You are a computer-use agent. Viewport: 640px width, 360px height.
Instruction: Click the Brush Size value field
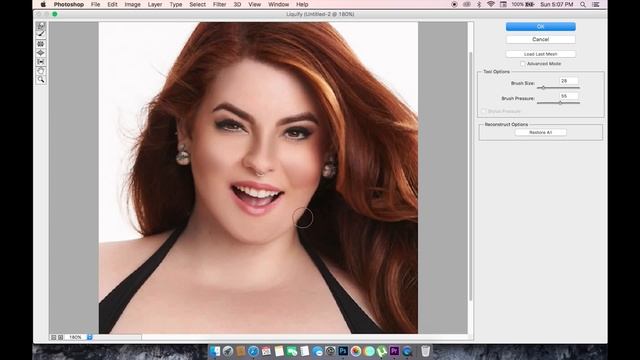click(x=569, y=81)
